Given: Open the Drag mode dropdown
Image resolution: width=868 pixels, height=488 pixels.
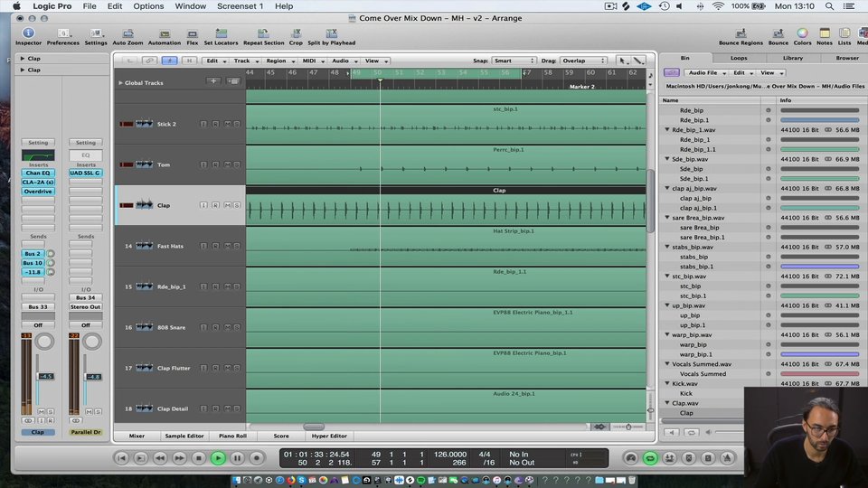Looking at the screenshot, I should 583,61.
